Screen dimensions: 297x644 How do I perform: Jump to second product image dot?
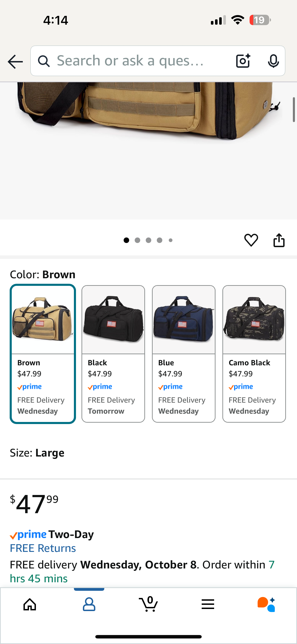137,240
